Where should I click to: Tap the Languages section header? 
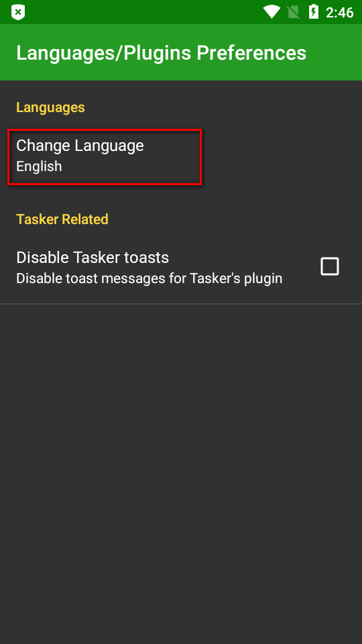tap(50, 107)
